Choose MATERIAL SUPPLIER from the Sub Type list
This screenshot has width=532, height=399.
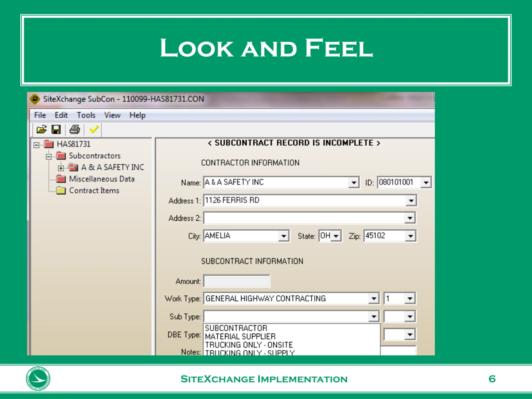pos(292,336)
